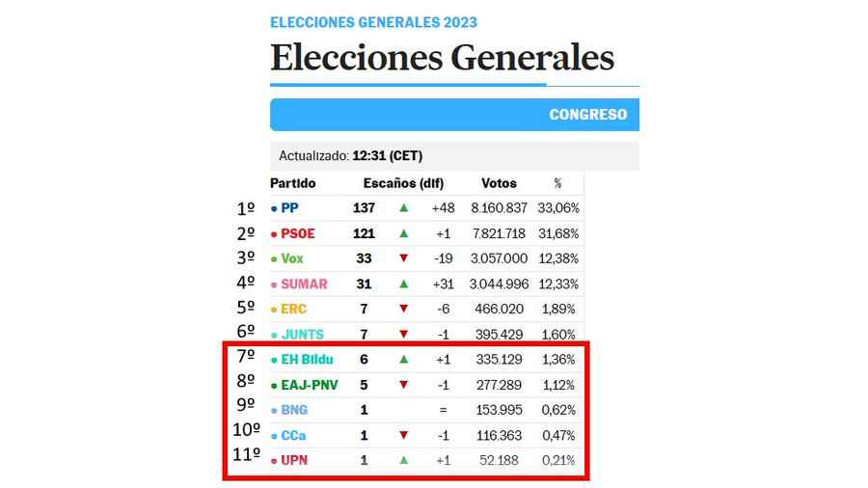868x488 pixels.
Task: Click the red down arrow beside JUNTS
Action: (x=403, y=335)
